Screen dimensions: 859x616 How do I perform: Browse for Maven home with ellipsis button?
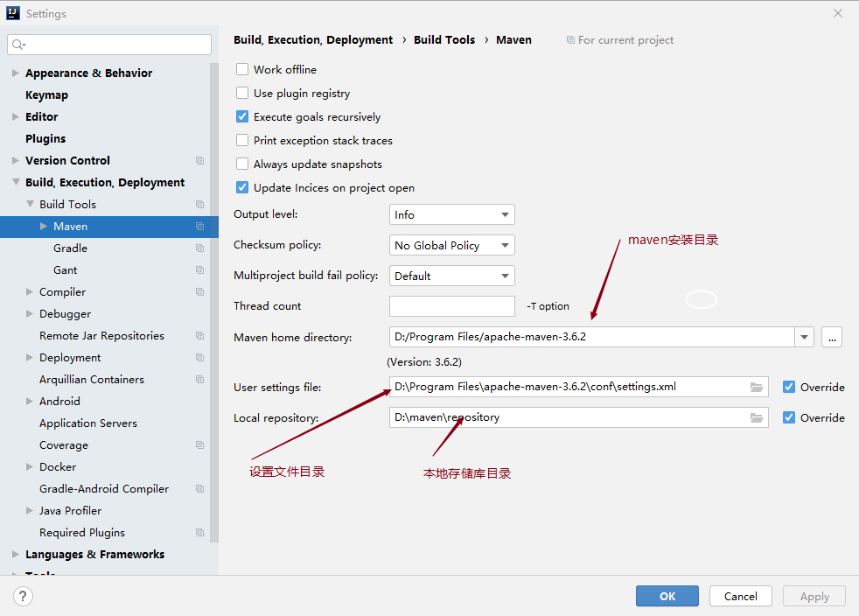pos(832,337)
